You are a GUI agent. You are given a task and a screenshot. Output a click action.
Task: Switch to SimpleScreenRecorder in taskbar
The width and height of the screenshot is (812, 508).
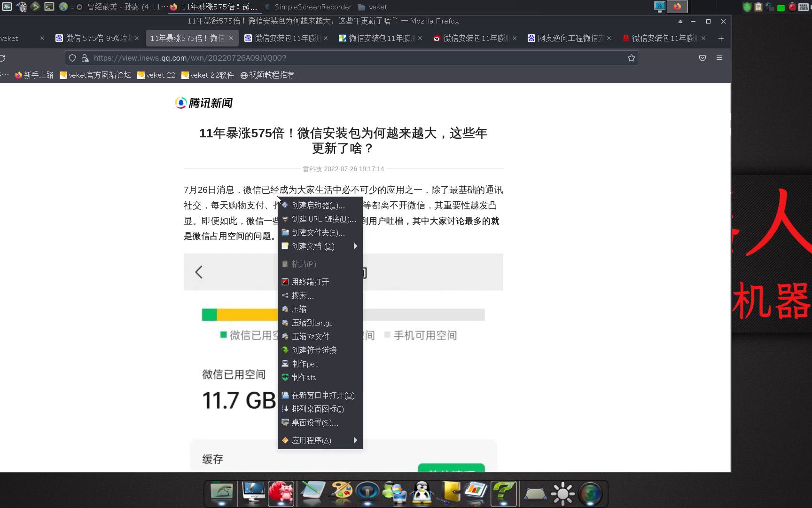coord(308,7)
